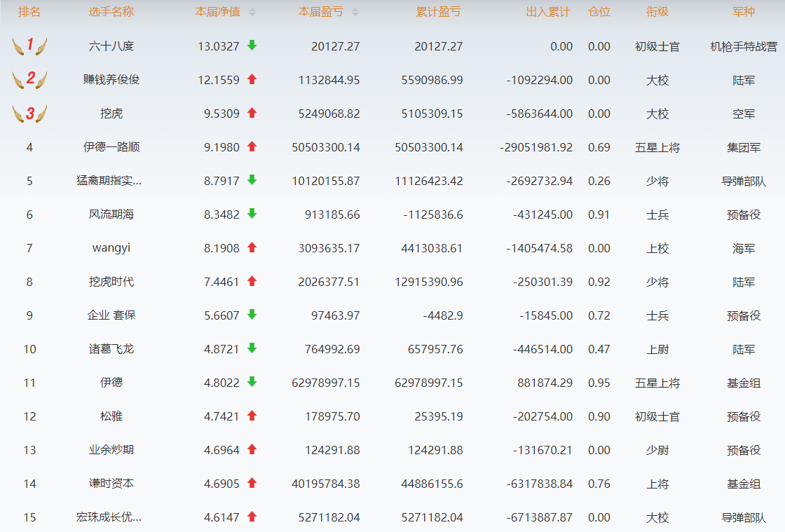The width and height of the screenshot is (785, 532).
Task: Click red up arrow beside 8.1908
Action: coord(252,247)
